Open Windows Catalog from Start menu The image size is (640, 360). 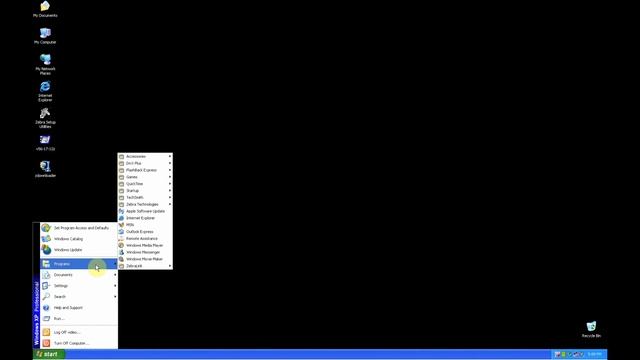(x=79, y=239)
